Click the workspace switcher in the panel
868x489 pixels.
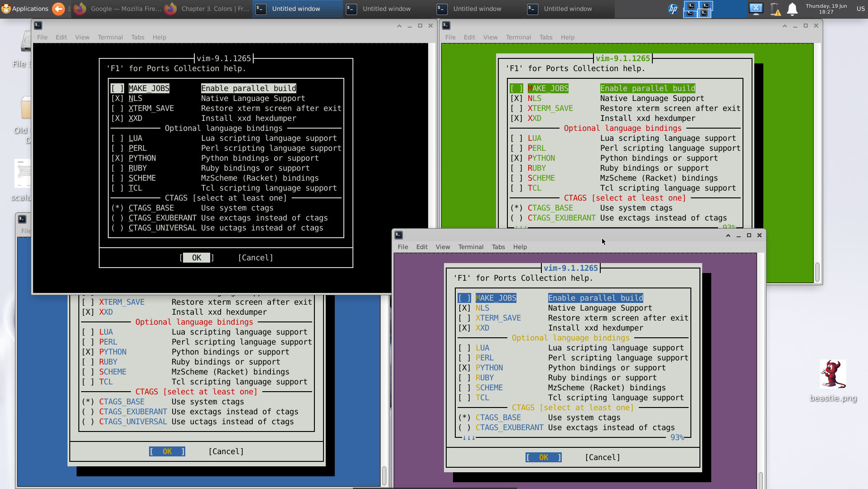point(698,9)
